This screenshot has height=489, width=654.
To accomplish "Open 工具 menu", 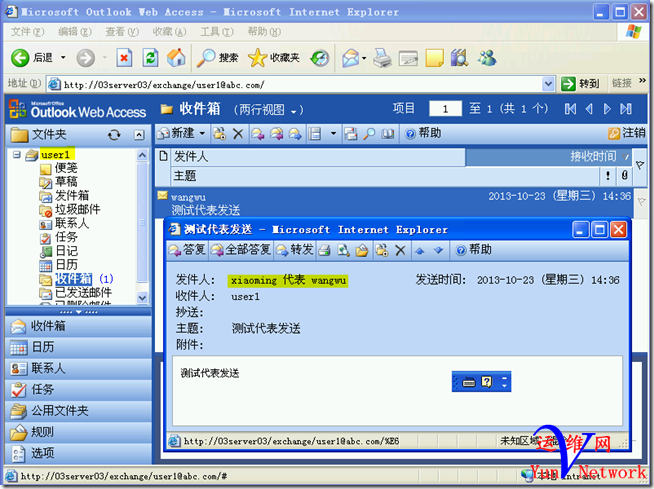I will click(x=216, y=32).
